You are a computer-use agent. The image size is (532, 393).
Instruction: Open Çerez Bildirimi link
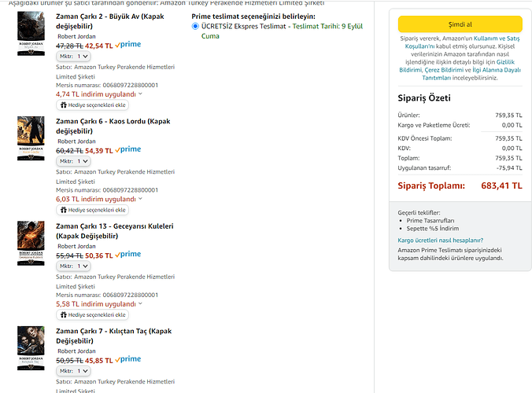coord(444,70)
